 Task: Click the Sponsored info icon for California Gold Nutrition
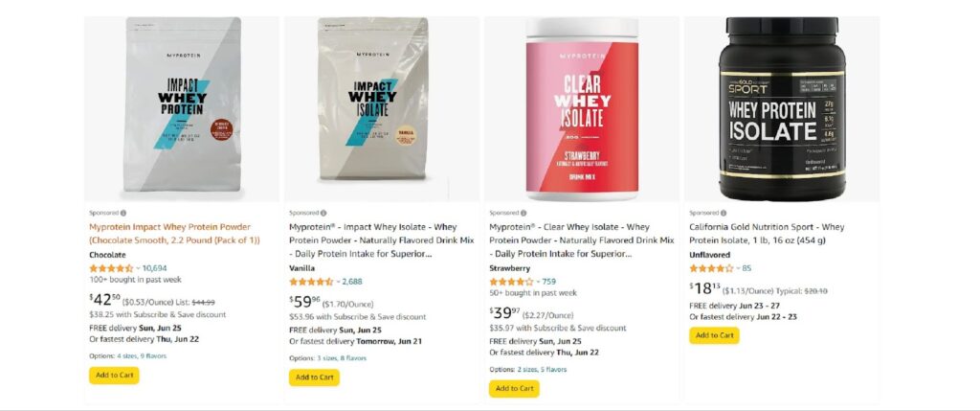pyautogui.click(x=724, y=213)
